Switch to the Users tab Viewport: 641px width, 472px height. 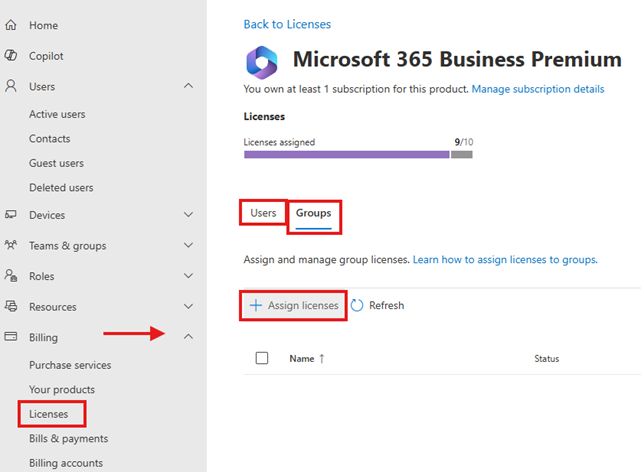click(x=263, y=213)
